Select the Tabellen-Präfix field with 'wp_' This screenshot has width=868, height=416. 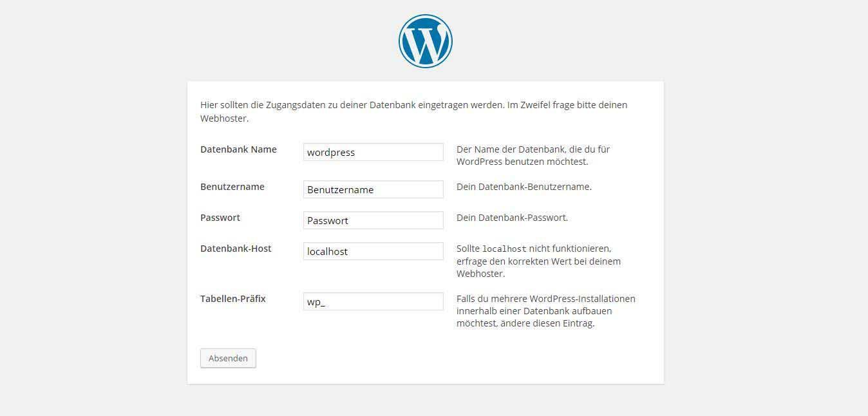coord(373,301)
